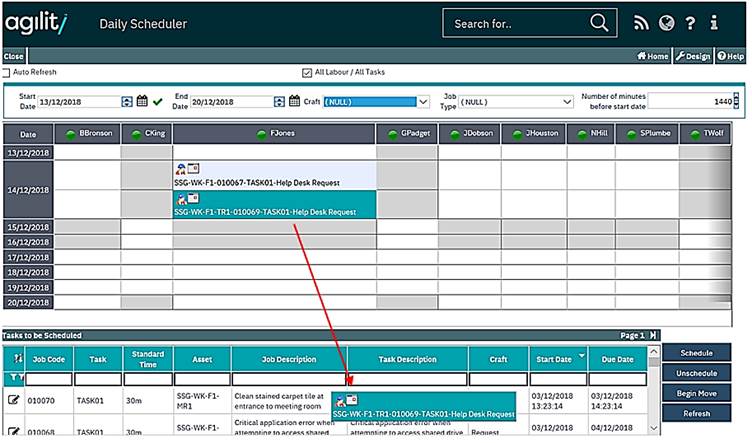Open the Design menu item
The image size is (752, 443).
692,56
